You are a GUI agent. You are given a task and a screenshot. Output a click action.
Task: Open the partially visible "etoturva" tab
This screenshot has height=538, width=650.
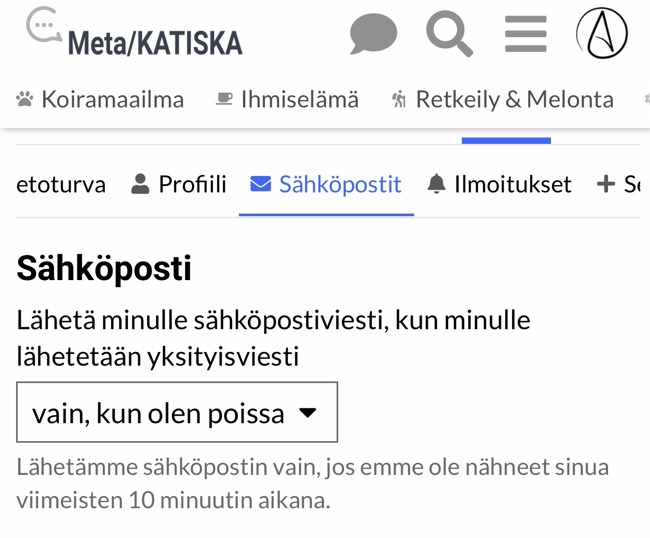click(61, 184)
